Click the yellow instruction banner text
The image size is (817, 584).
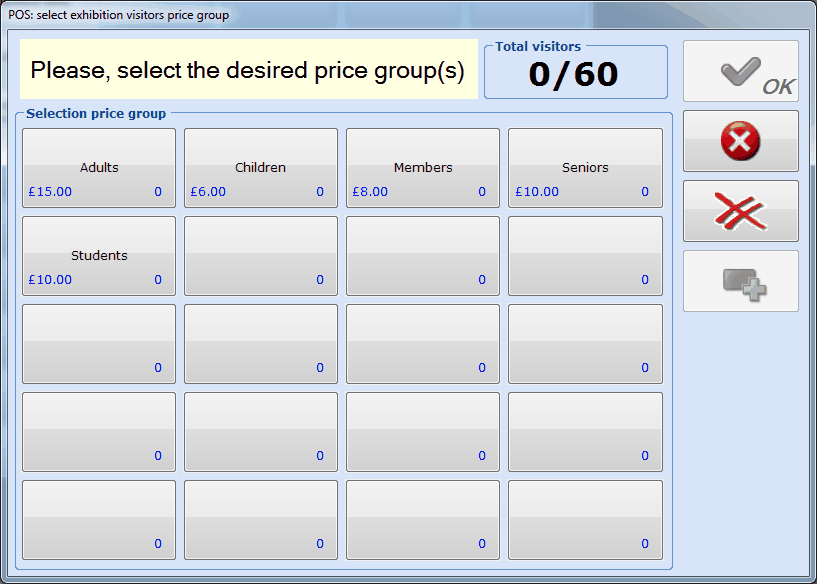[248, 70]
